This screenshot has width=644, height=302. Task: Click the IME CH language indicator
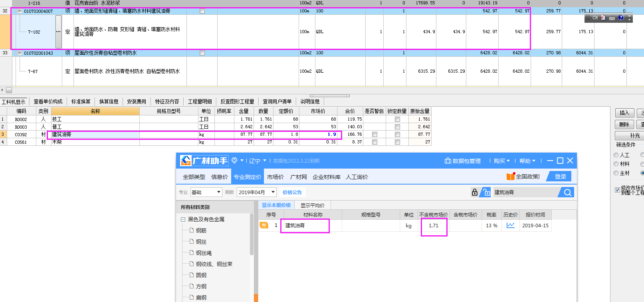click(x=595, y=18)
